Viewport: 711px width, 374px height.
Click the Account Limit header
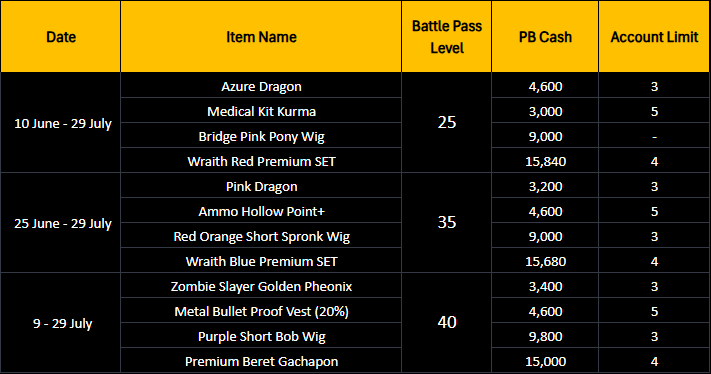(654, 37)
